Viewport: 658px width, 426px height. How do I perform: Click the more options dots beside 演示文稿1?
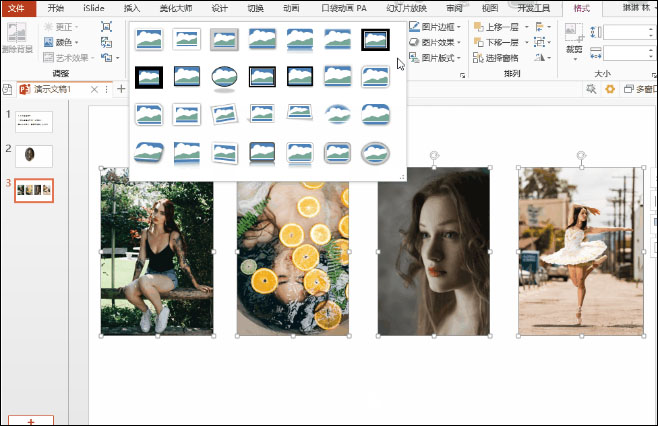click(x=107, y=89)
